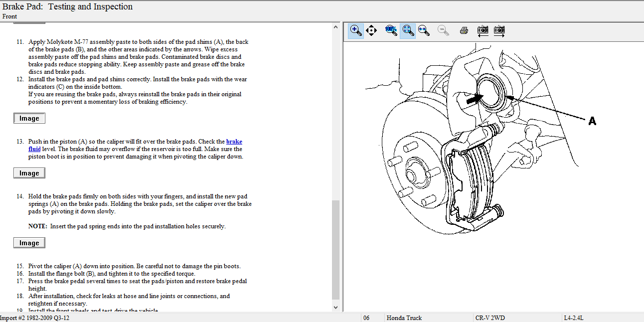Print the brake caliper diagram

pyautogui.click(x=464, y=30)
